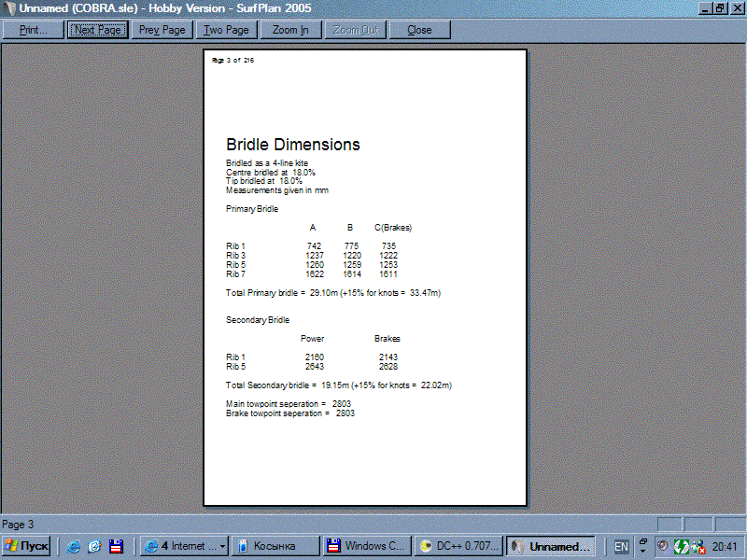Click the Print... button
The height and width of the screenshot is (560, 747).
34,30
